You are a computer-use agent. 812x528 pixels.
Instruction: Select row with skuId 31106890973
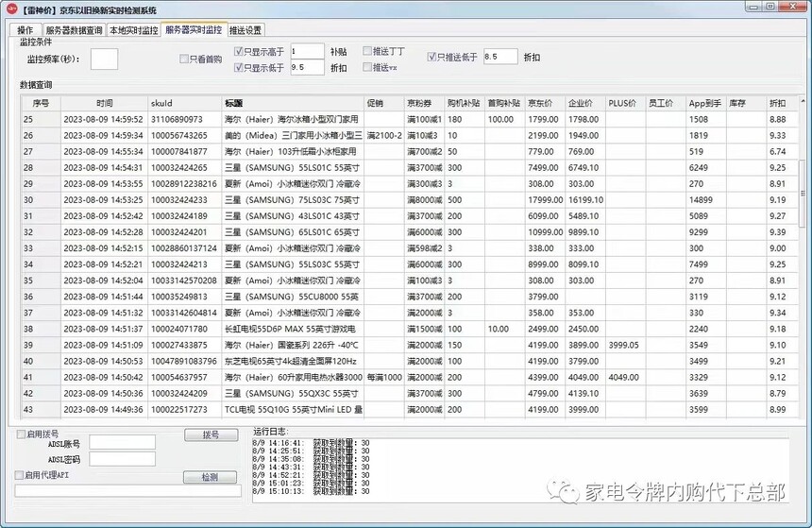(410, 119)
